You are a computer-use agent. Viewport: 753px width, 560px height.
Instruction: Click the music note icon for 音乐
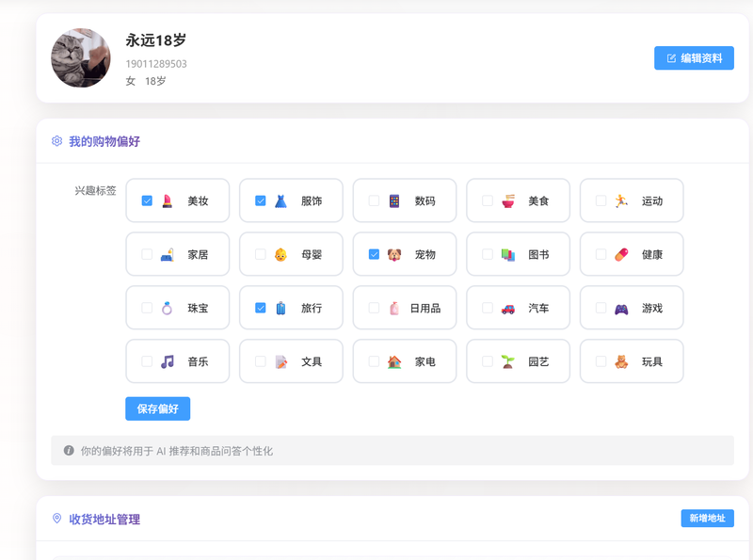tap(168, 361)
